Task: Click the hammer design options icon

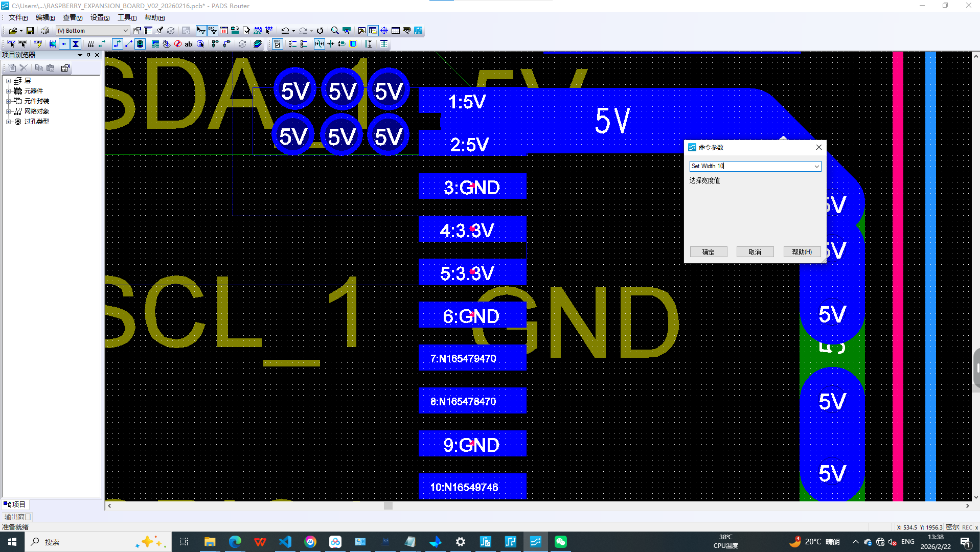Action: 361,31
